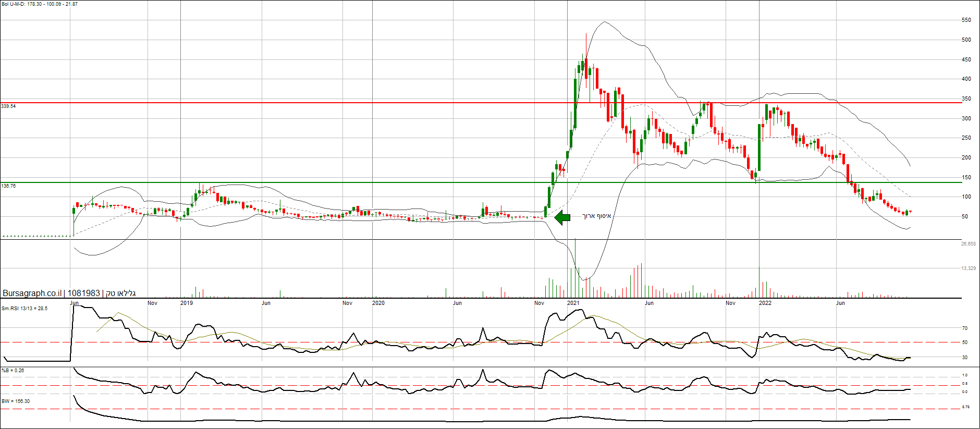Image resolution: width=980 pixels, height=429 pixels.
Task: Click the BW = 156.30 indicator label
Action: 16,401
